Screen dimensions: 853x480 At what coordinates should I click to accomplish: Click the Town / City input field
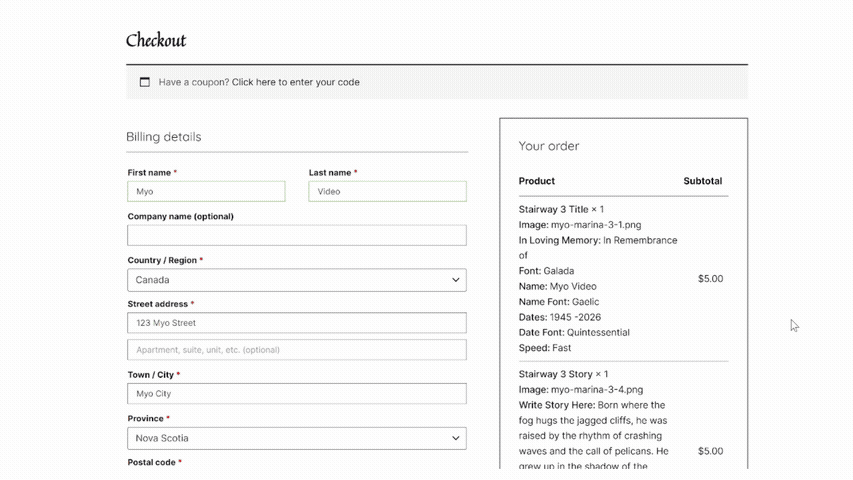click(296, 394)
